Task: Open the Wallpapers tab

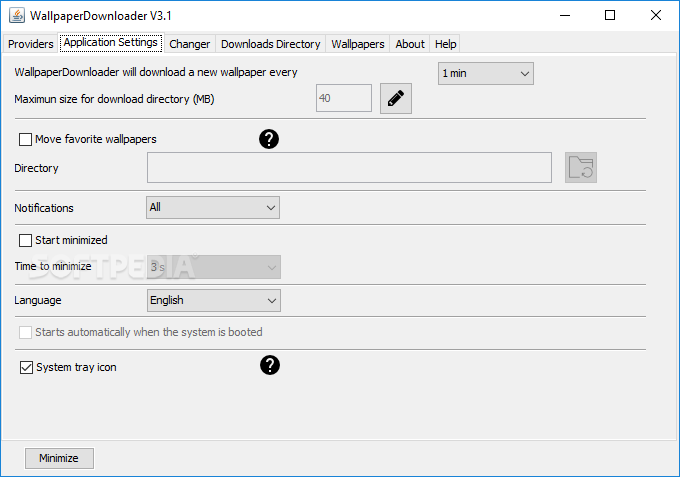Action: tap(358, 44)
